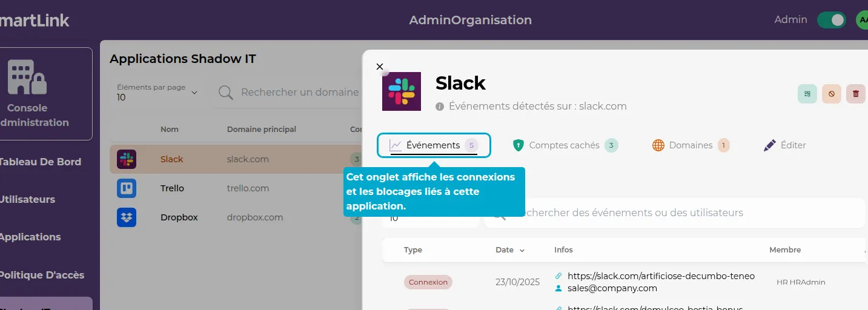The height and width of the screenshot is (310, 868).
Task: Sort events by the Date column arrow
Action: point(522,250)
